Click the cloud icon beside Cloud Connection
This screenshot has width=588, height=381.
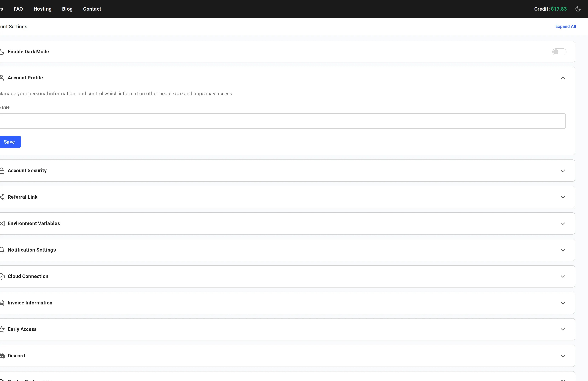2,276
